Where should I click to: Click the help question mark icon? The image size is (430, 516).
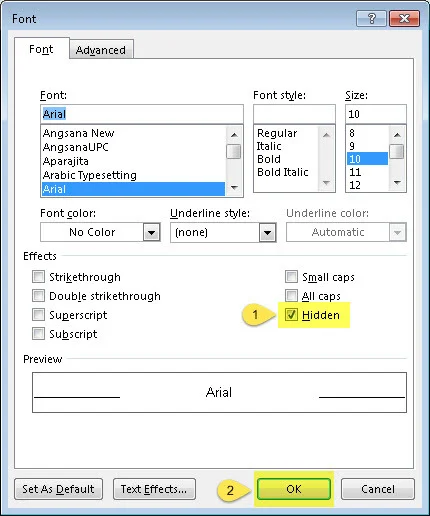371,18
